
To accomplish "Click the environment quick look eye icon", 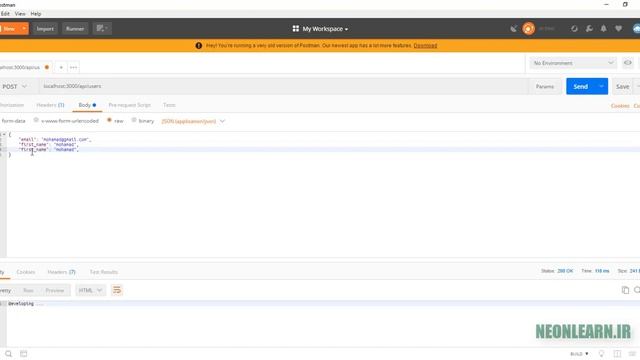I will [628, 63].
